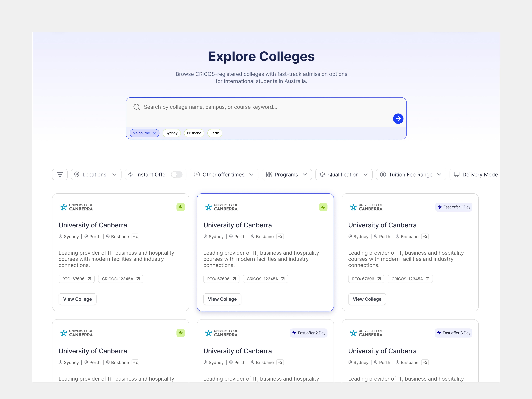
Task: Open the Other offer times dropdown
Action: [224, 175]
